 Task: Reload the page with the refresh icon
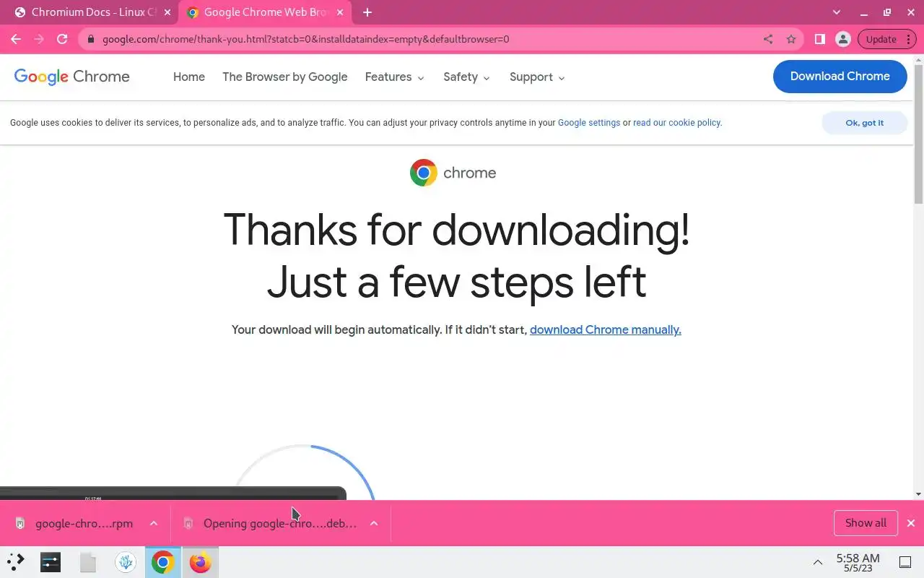pyautogui.click(x=62, y=39)
